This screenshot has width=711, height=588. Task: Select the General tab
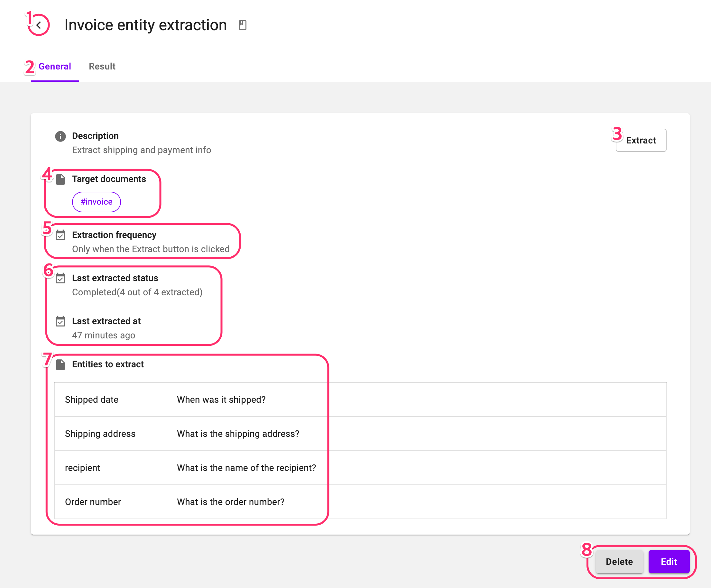coord(54,66)
